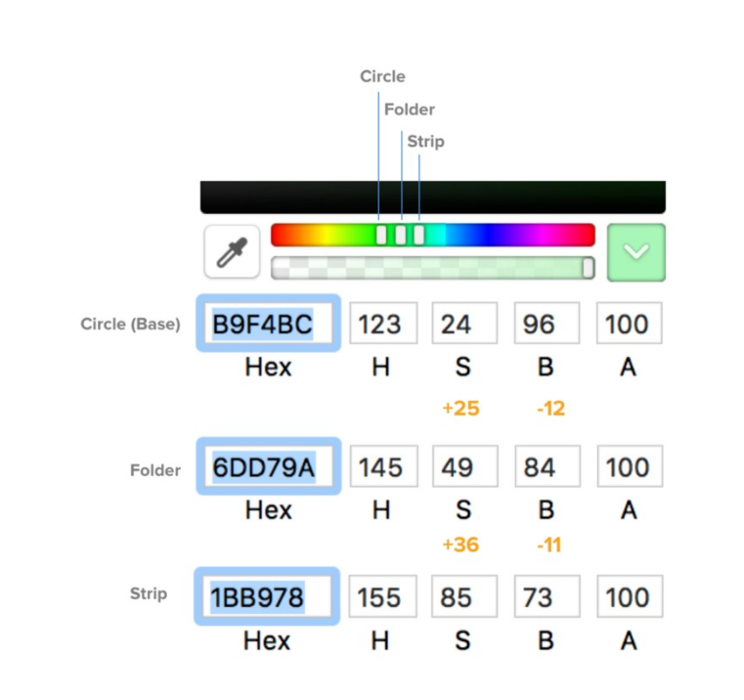Select the Folder hex field 6DD79A
The height and width of the screenshot is (700, 744).
point(269,466)
